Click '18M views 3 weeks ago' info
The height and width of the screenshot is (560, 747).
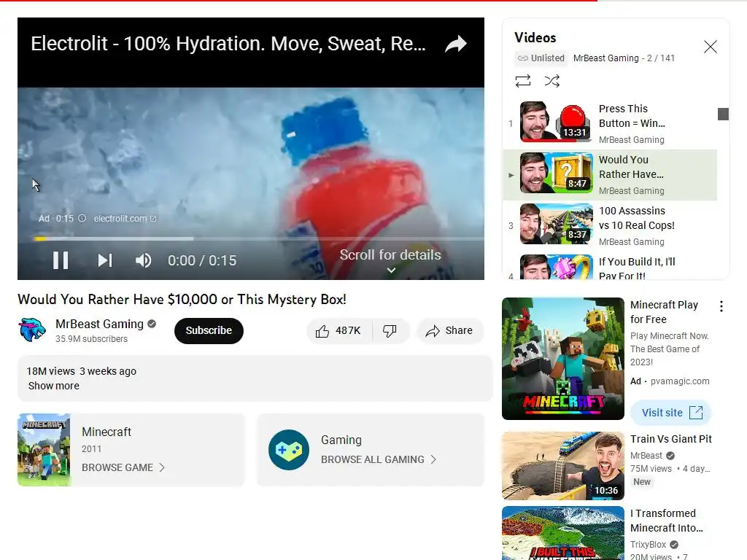click(82, 371)
